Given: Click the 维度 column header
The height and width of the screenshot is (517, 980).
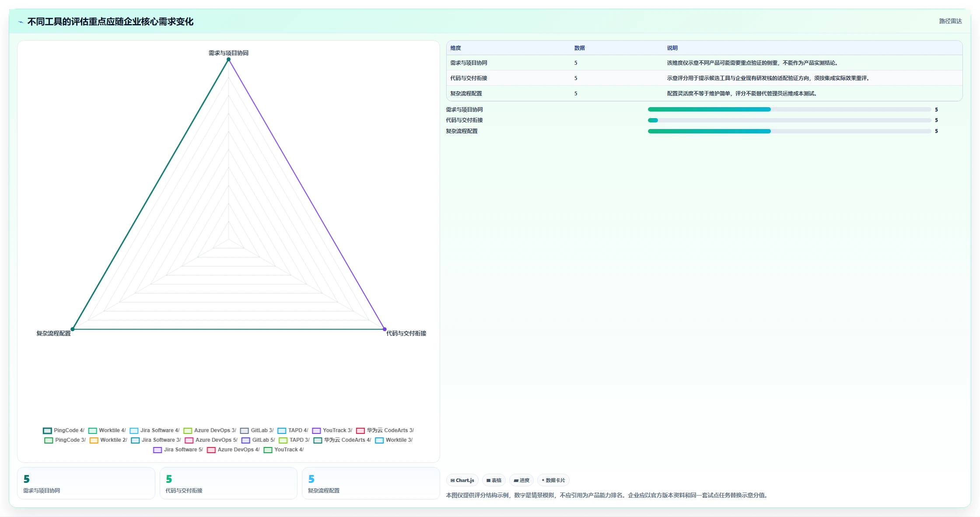Looking at the screenshot, I should click(455, 48).
